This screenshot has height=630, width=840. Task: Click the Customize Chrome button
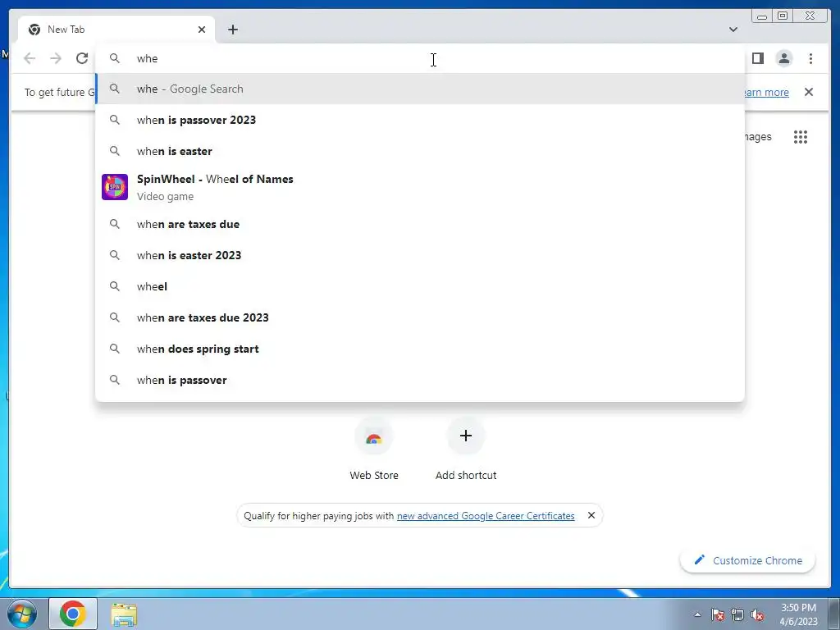(x=747, y=560)
